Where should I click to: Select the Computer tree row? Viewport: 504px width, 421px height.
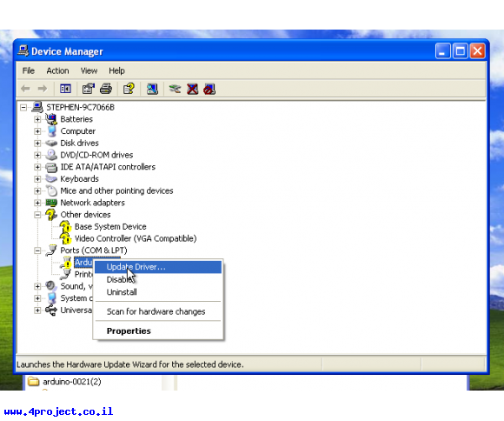coord(78,131)
